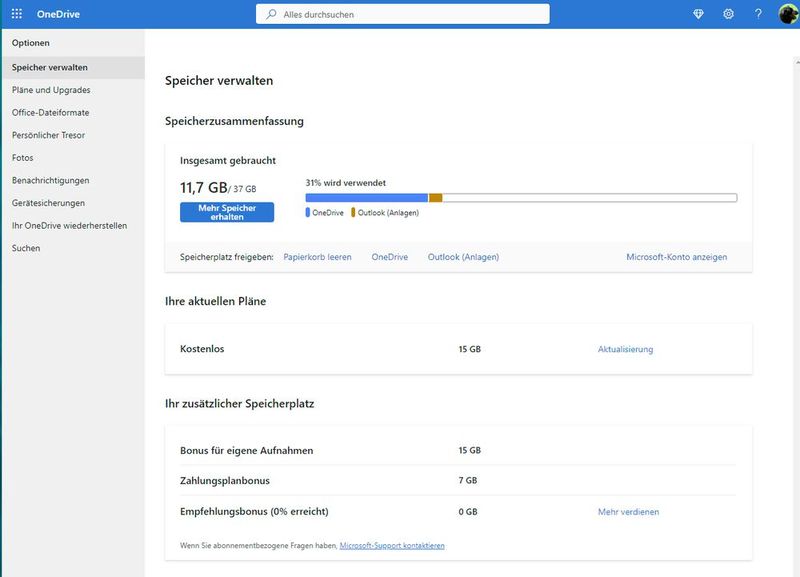Click the Help question mark icon
Image resolution: width=800 pixels, height=577 pixels.
757,14
